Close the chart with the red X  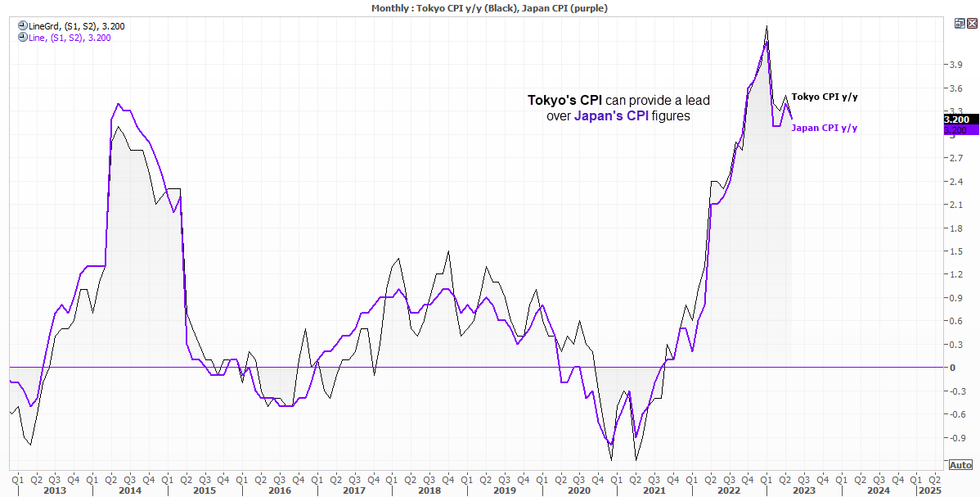pyautogui.click(x=971, y=23)
